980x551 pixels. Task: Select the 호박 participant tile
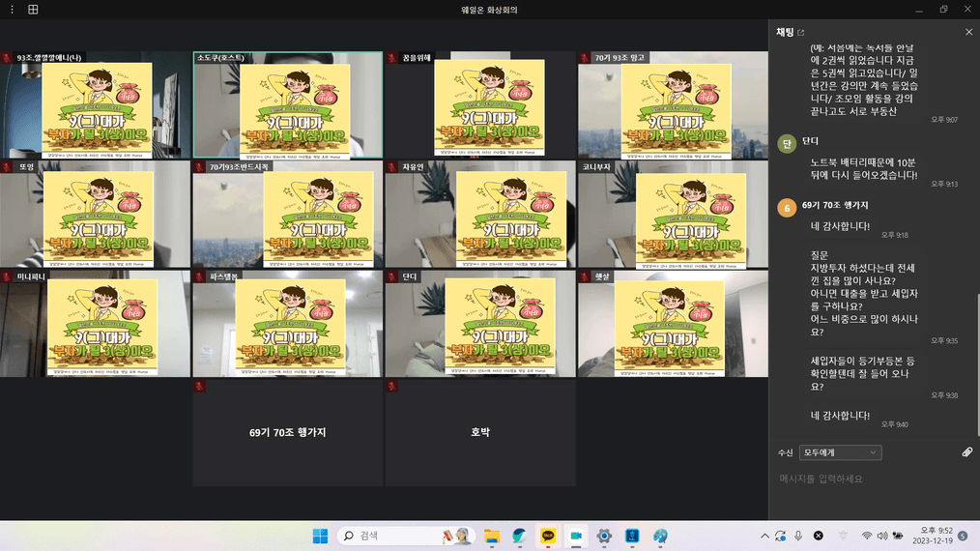click(x=480, y=432)
